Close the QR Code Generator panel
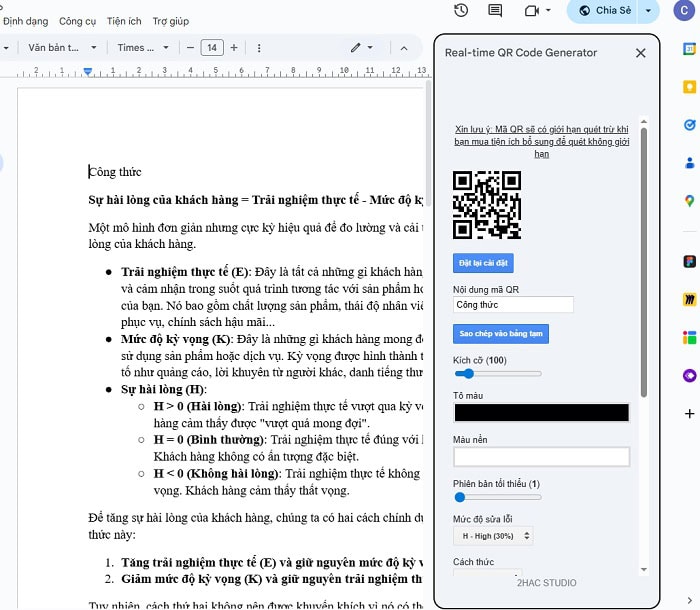The image size is (700, 610). click(641, 53)
